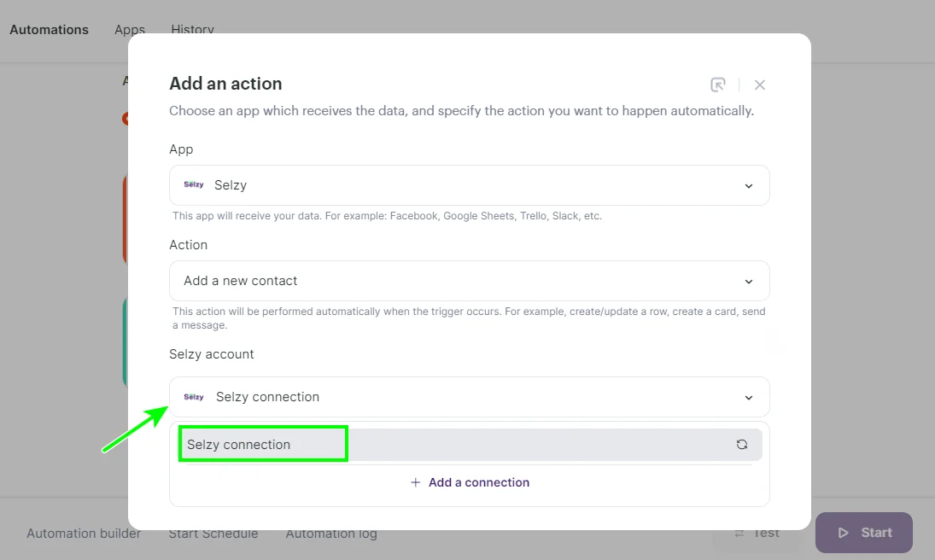The height and width of the screenshot is (560, 935).
Task: Click the refresh icon on the Selzy connection row
Action: coord(741,444)
